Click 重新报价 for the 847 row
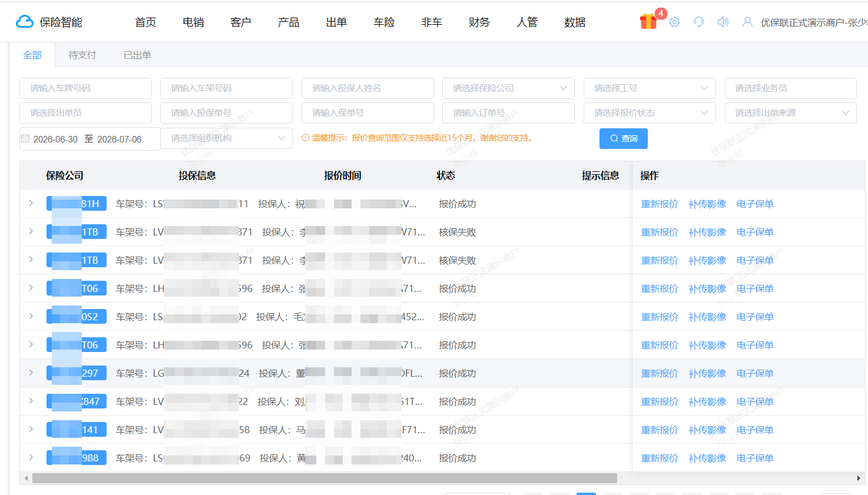This screenshot has height=495, width=868. coord(660,401)
